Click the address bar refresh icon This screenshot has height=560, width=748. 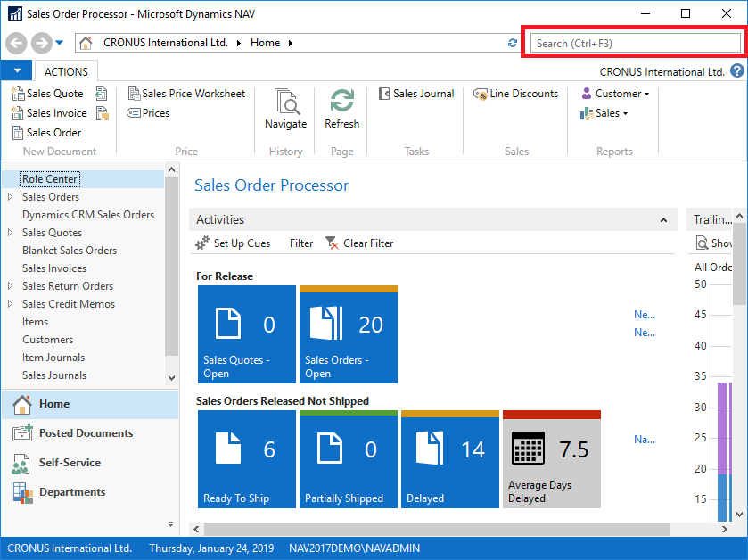tap(513, 43)
